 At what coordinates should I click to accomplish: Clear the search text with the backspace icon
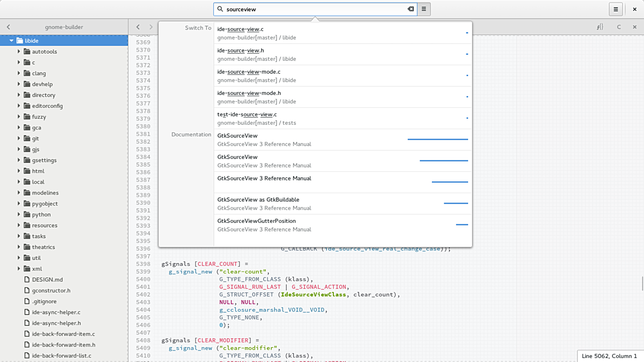tap(410, 9)
